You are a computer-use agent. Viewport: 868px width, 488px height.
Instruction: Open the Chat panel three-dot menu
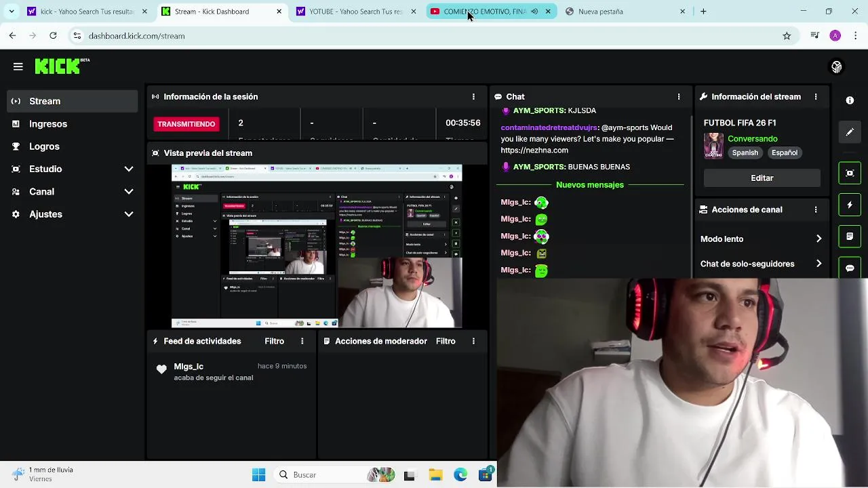click(x=679, y=97)
